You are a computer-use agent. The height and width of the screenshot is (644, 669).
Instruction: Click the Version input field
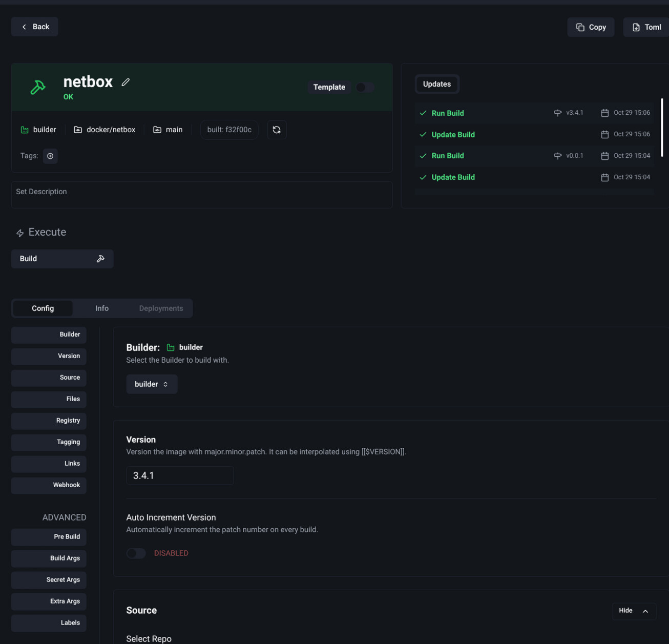pyautogui.click(x=180, y=475)
